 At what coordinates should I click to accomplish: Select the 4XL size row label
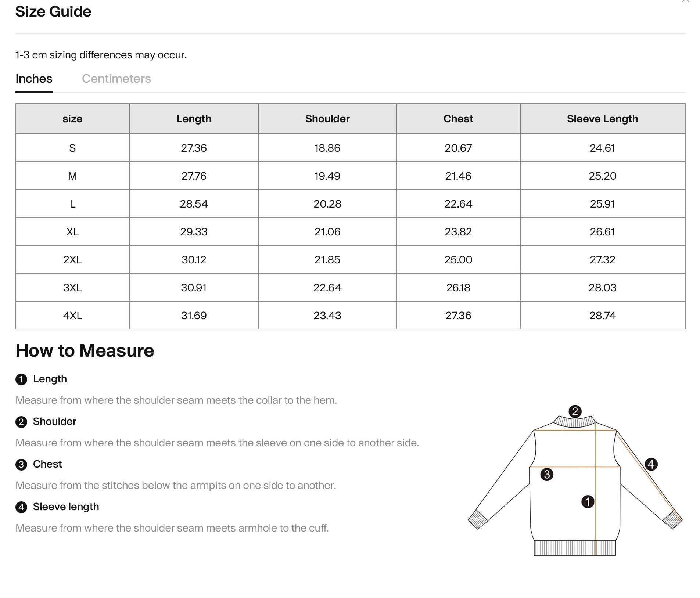(72, 316)
